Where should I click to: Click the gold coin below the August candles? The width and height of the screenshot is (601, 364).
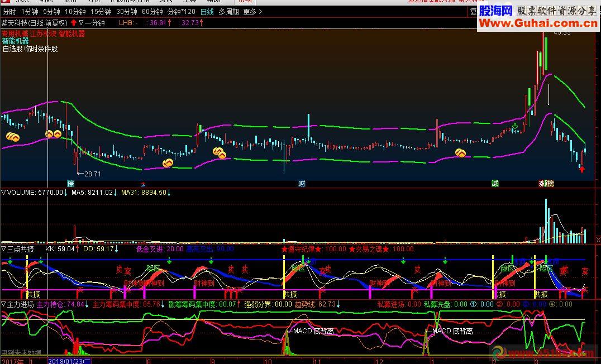(168, 163)
